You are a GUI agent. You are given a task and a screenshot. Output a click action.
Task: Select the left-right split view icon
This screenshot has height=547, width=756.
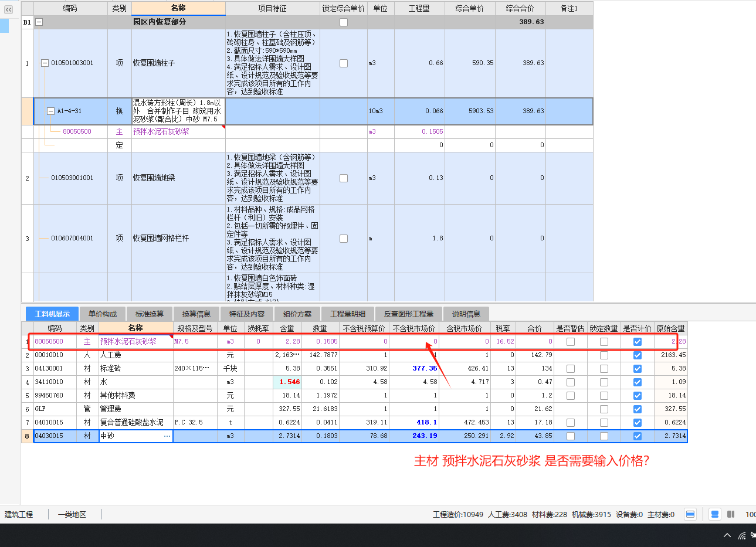tap(731, 514)
